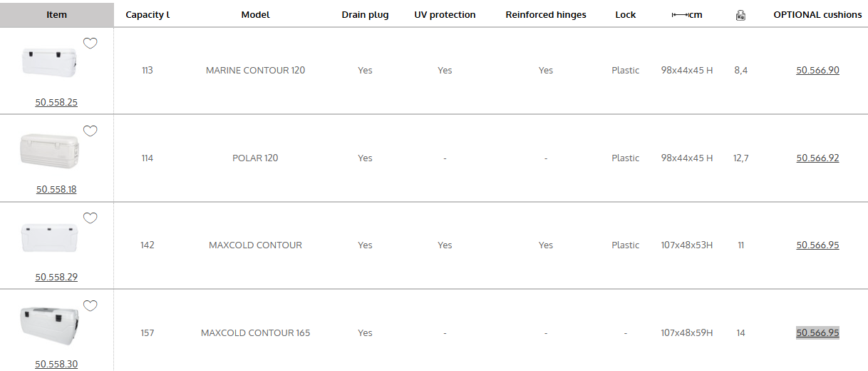868x371 pixels.
Task: Go to item code 50.558.29
Action: pyautogui.click(x=56, y=277)
